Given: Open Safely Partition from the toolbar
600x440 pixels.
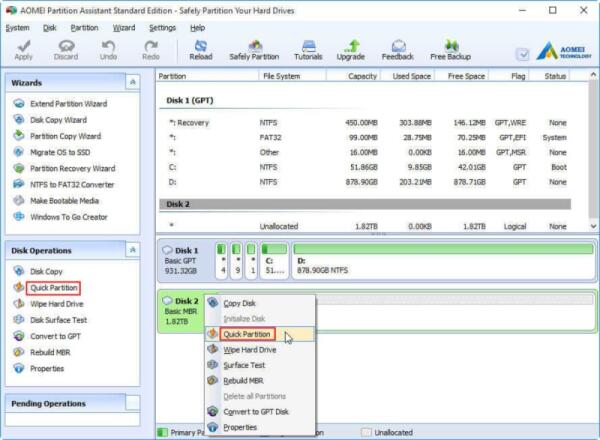Looking at the screenshot, I should [x=254, y=50].
